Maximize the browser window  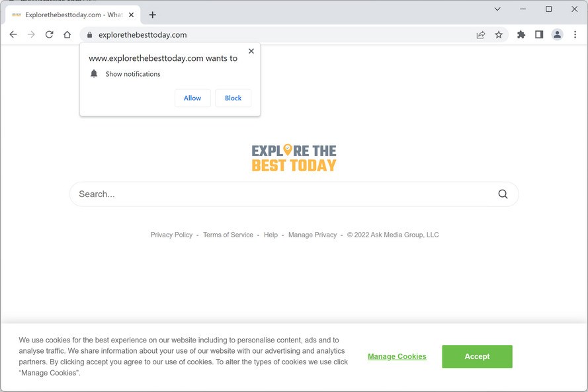548,9
